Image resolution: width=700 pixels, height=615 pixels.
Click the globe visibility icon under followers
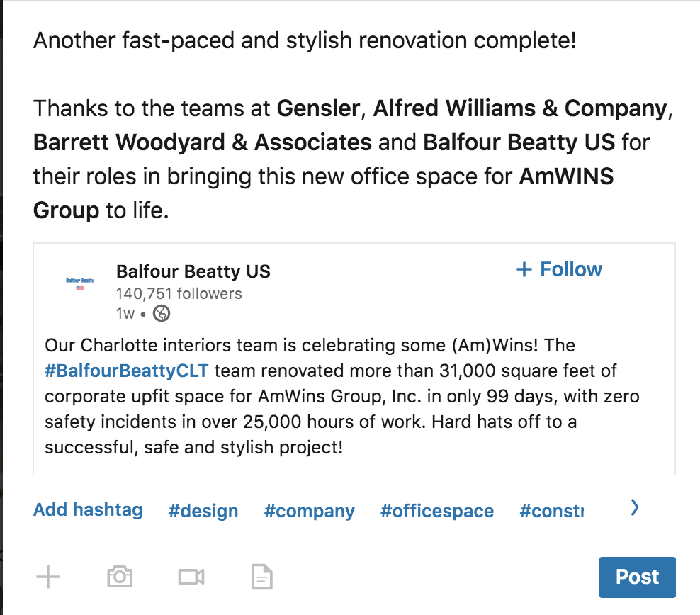click(162, 313)
